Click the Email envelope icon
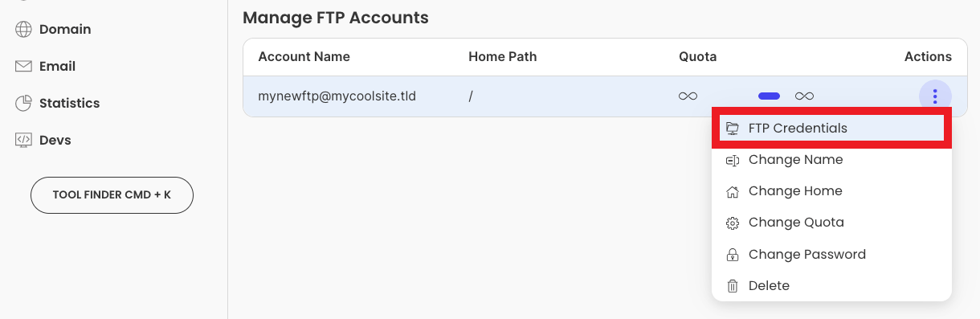The height and width of the screenshot is (319, 980). (x=23, y=66)
